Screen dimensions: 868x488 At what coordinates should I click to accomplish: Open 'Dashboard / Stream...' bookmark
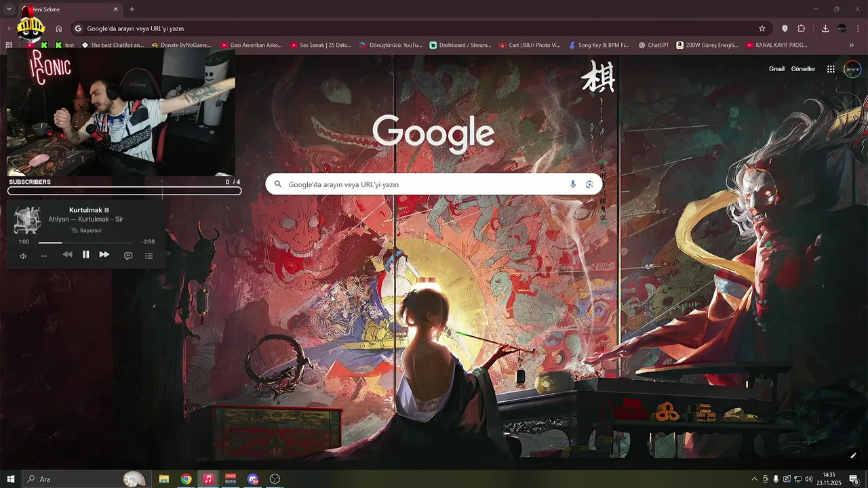point(460,45)
